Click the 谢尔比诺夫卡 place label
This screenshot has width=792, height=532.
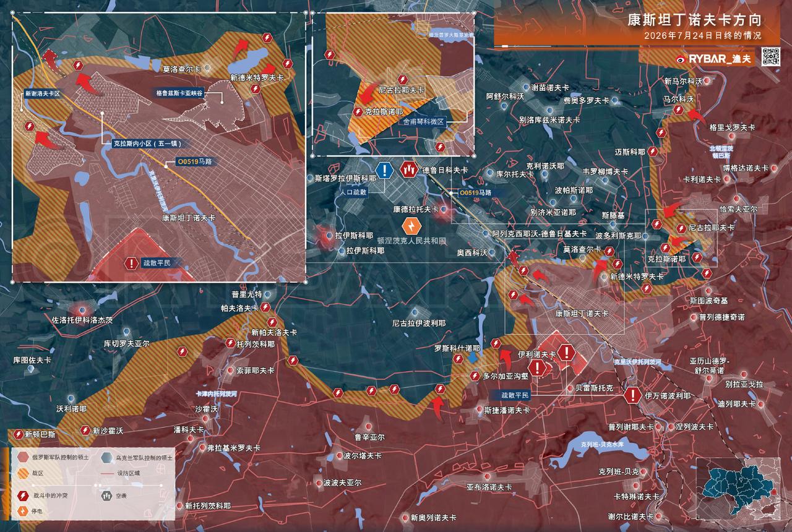point(631,517)
